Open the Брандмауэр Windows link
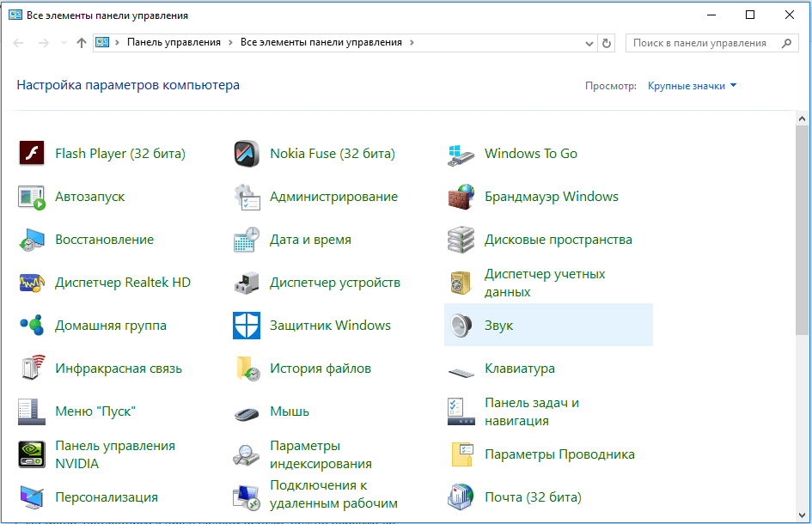The width and height of the screenshot is (812, 524). [x=551, y=197]
